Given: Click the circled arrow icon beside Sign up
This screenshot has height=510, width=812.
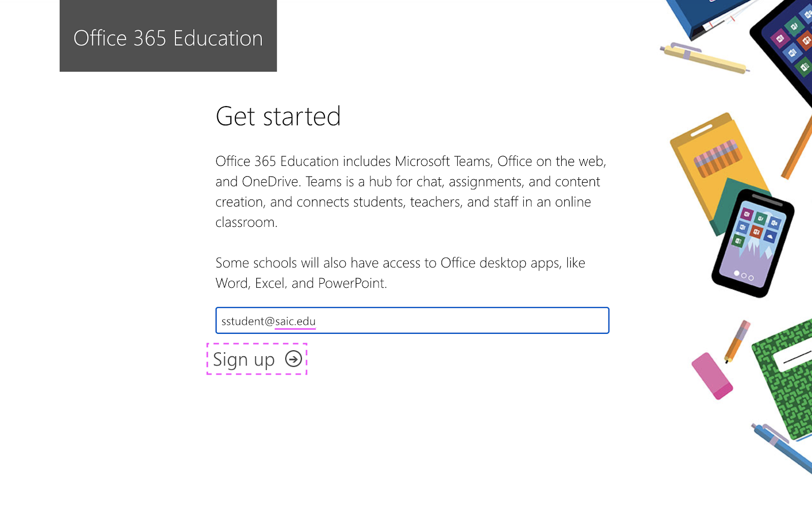Looking at the screenshot, I should coord(293,359).
